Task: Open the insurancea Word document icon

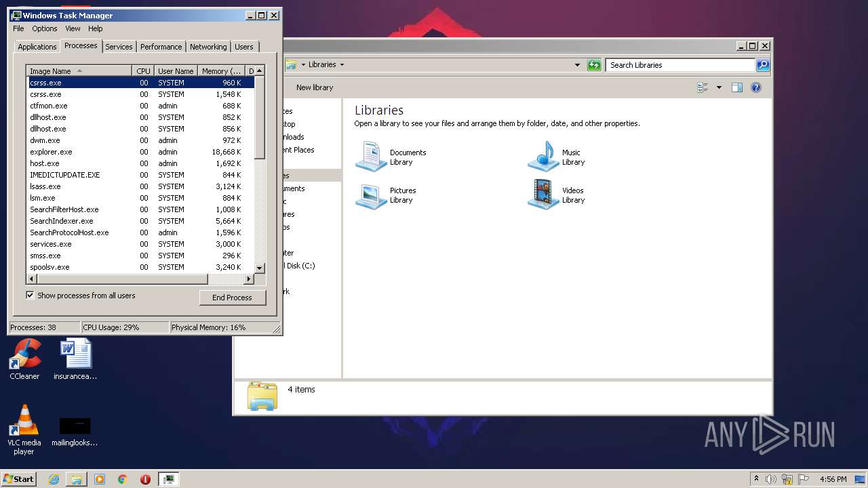Action: click(x=75, y=359)
